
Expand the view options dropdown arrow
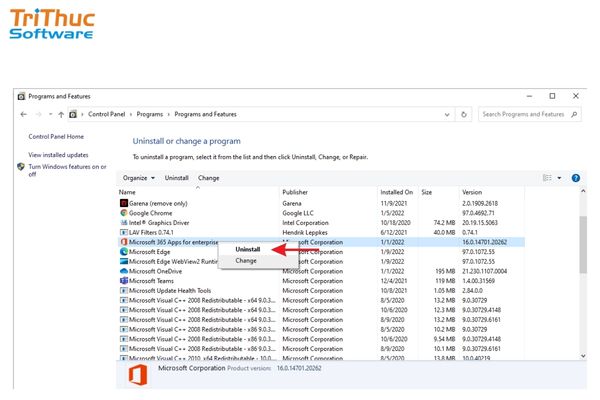(x=559, y=178)
